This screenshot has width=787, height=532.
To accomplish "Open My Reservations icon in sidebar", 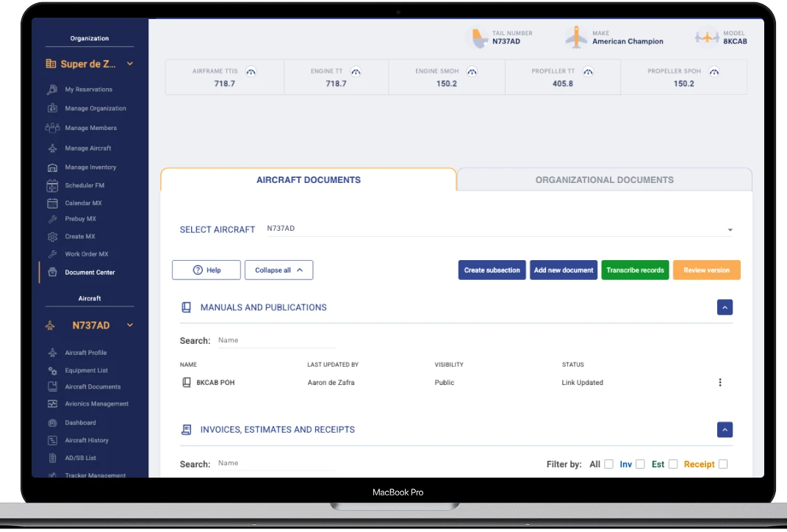I will [x=52, y=90].
